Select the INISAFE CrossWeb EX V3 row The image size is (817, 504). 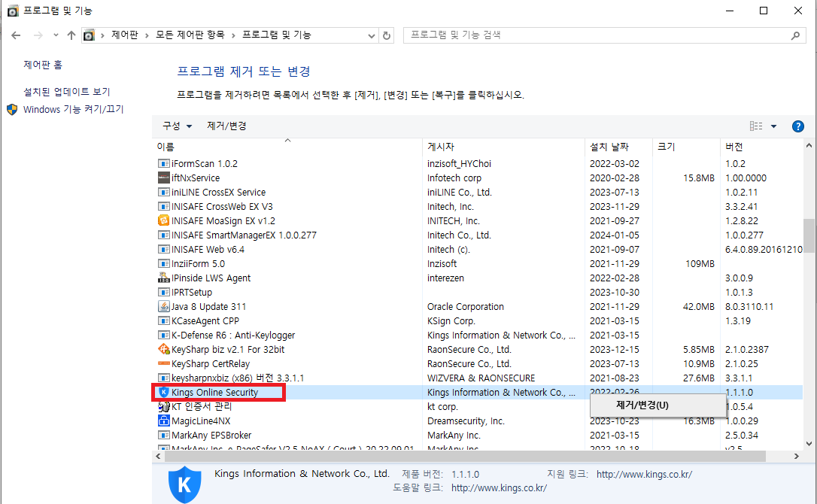(478, 206)
